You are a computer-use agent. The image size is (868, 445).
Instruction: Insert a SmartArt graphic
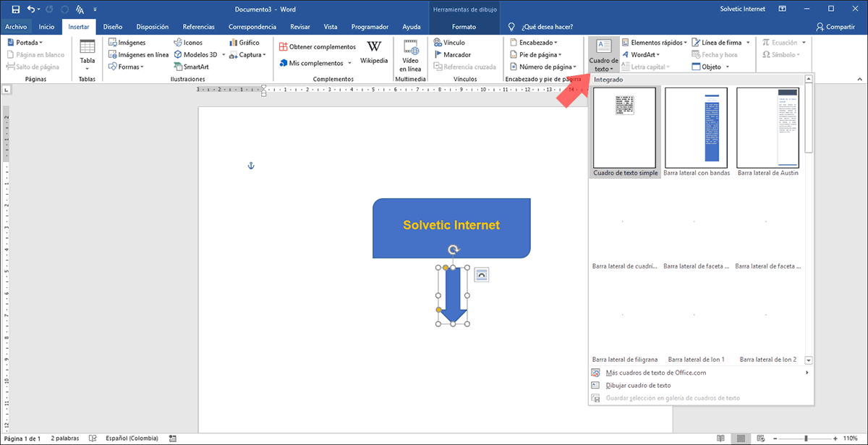point(191,67)
